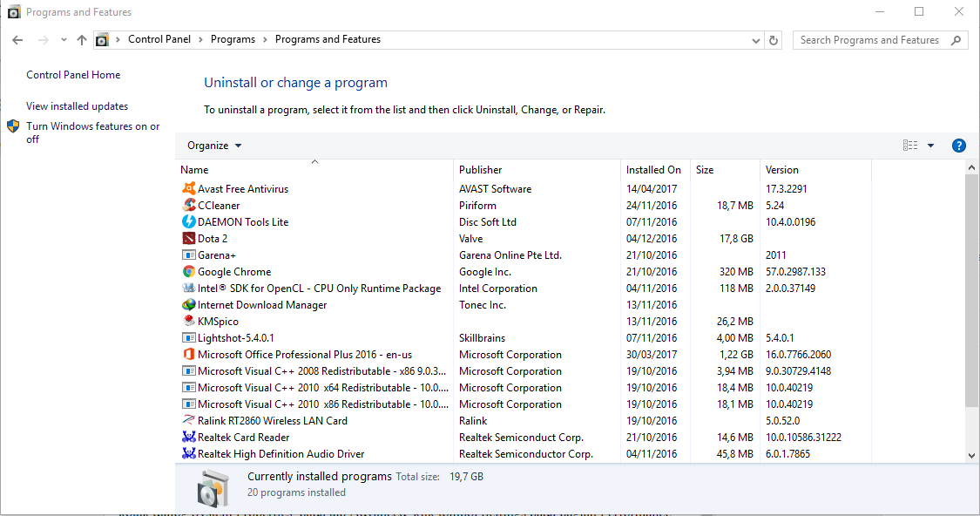Select the Skillbrains publisher cell

pos(482,337)
